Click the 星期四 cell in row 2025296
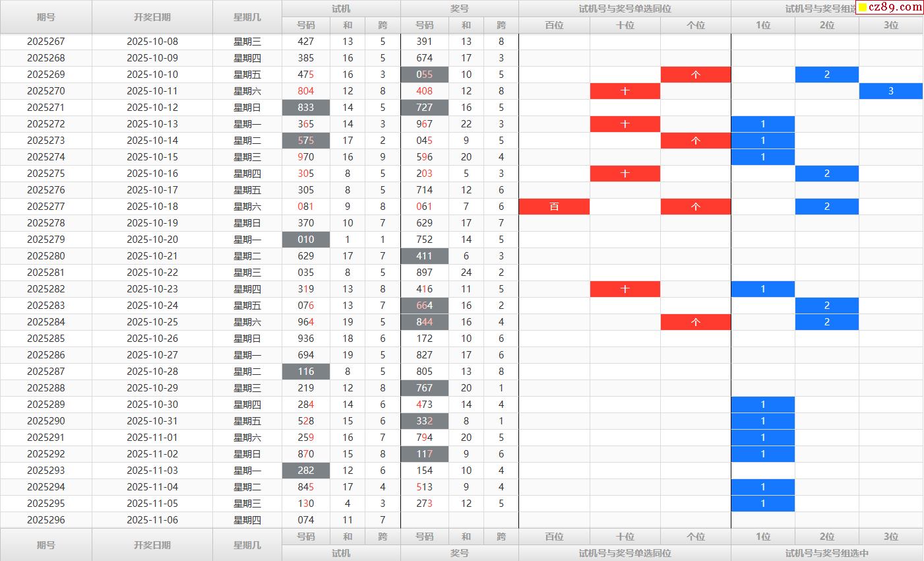The height and width of the screenshot is (561, 924). 247,520
